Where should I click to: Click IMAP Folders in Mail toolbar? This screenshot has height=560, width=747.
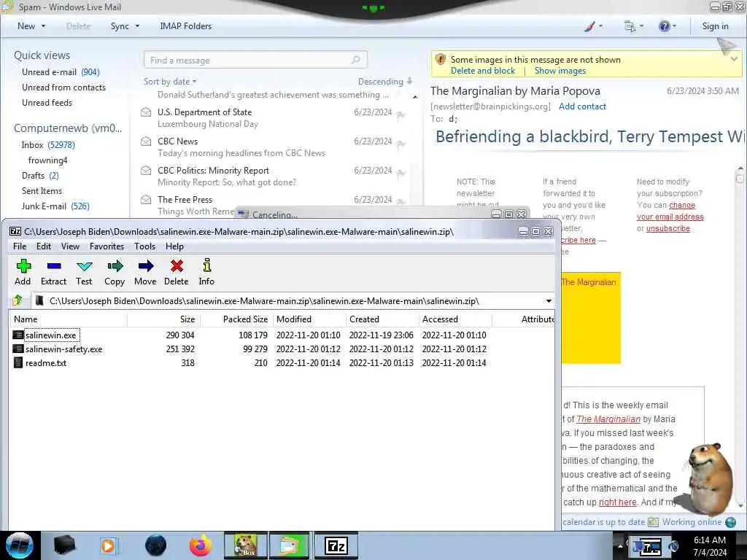coord(185,26)
